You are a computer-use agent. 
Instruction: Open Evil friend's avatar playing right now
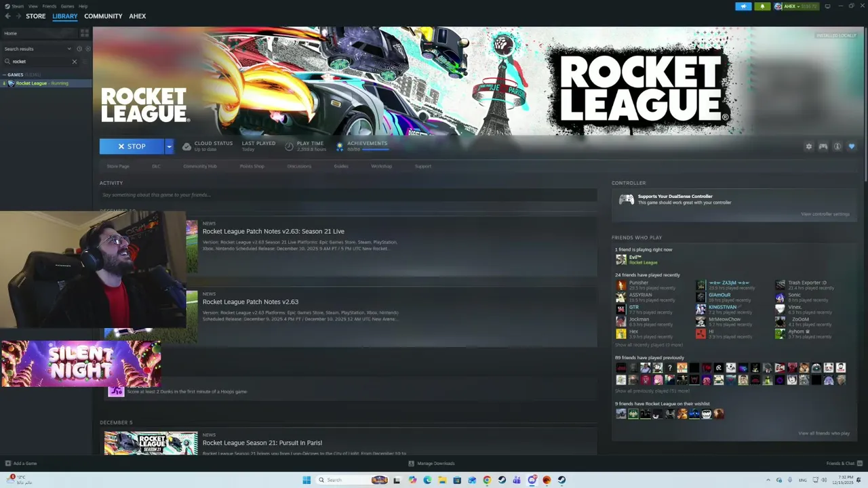pos(621,260)
